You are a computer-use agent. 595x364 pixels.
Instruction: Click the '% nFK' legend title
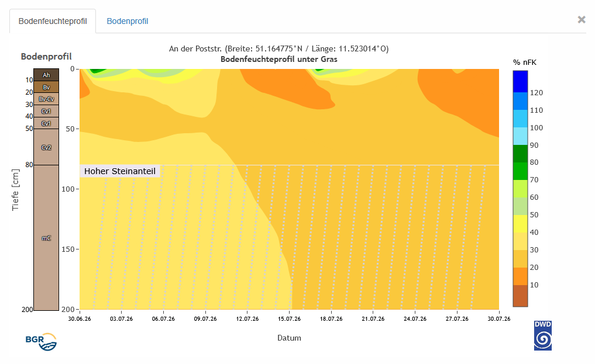[525, 63]
